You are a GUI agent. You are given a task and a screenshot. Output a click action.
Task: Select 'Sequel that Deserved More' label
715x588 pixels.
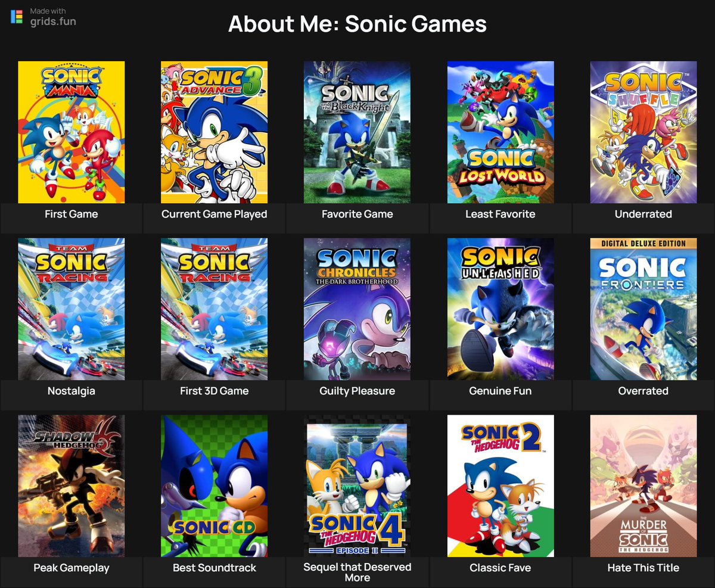[357, 572]
